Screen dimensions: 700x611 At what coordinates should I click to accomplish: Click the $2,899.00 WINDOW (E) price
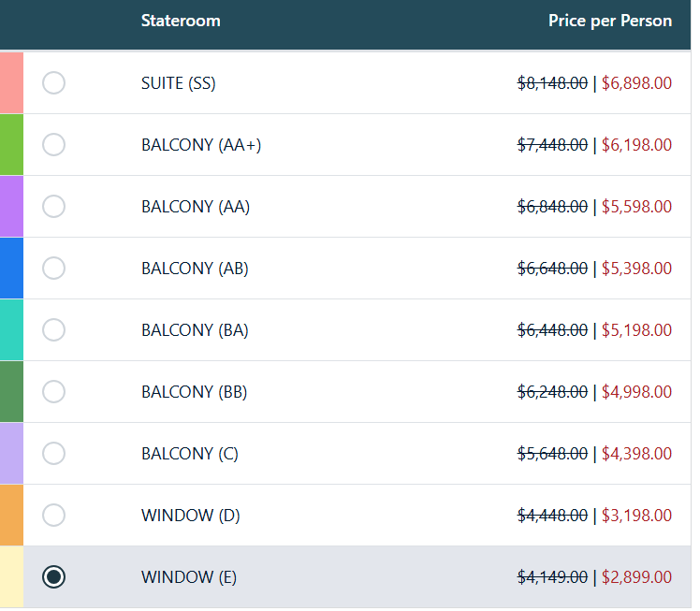pyautogui.click(x=636, y=577)
